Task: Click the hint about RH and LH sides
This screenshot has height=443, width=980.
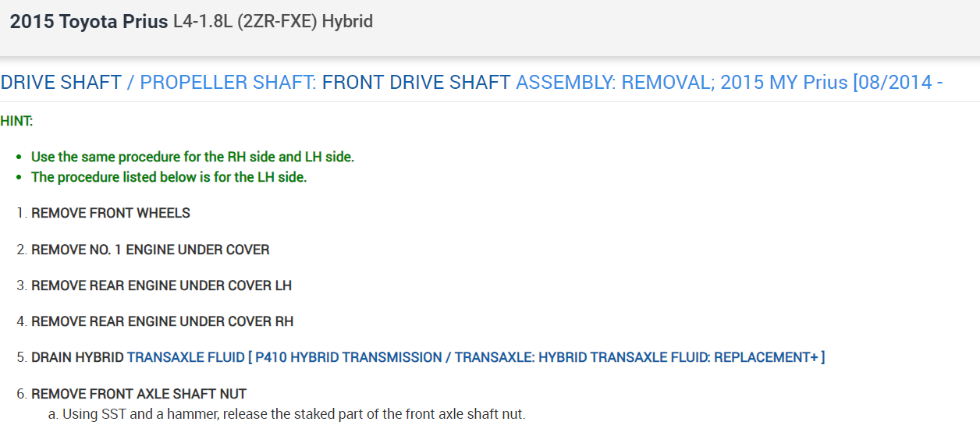Action: pos(192,157)
